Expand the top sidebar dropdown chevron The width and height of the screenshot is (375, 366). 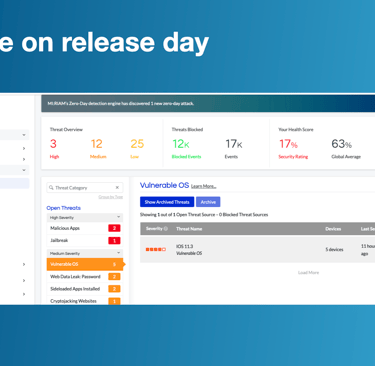point(24,135)
